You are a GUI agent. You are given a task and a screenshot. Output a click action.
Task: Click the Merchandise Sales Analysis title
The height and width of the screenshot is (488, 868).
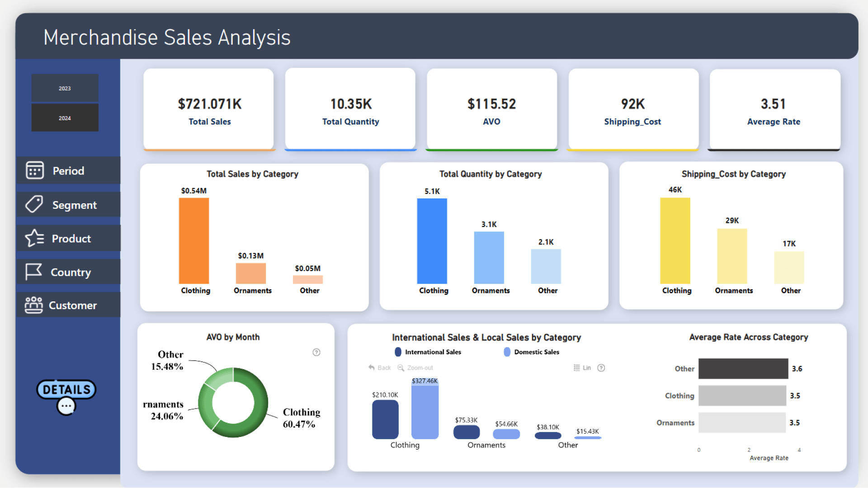click(167, 38)
